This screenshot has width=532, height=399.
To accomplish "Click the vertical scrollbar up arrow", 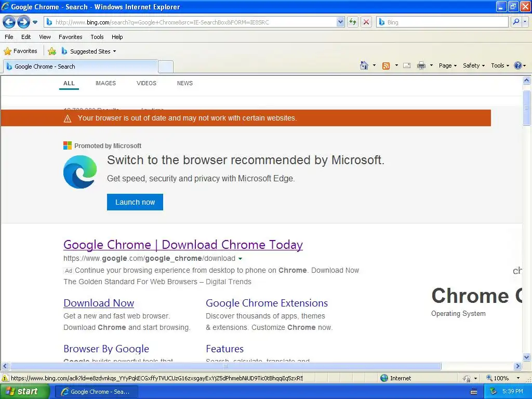I will [x=527, y=81].
